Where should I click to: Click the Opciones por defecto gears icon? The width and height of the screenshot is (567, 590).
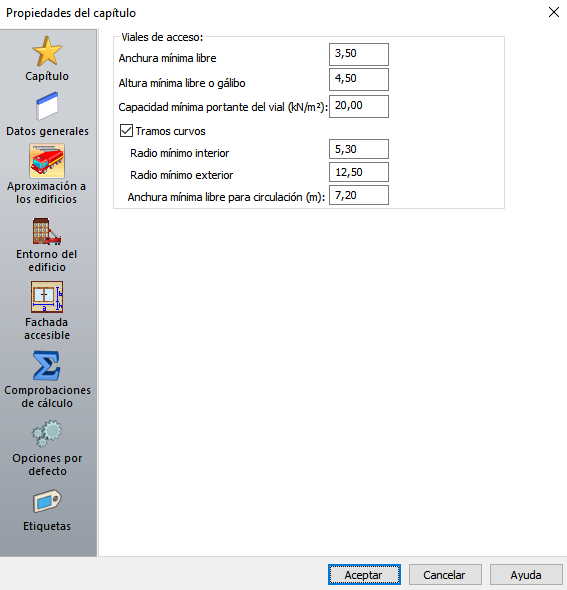47,433
